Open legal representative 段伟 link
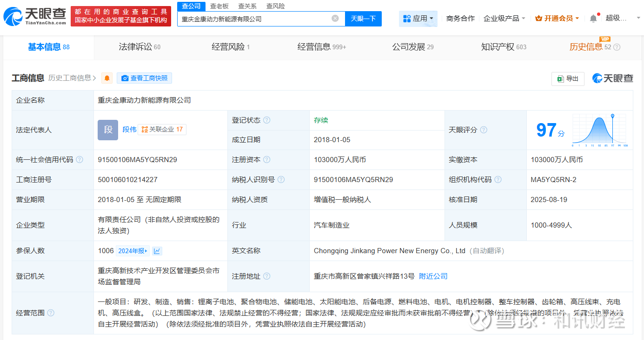 tap(129, 130)
